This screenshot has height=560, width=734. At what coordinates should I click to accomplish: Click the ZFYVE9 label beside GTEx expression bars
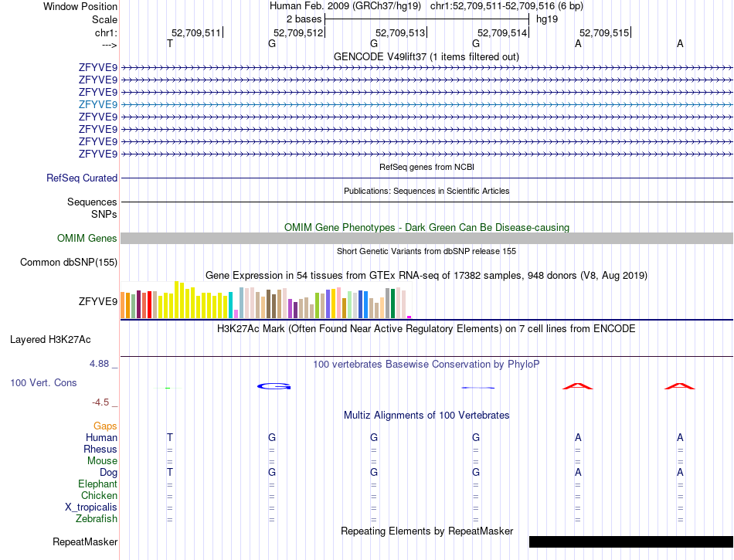(x=98, y=301)
